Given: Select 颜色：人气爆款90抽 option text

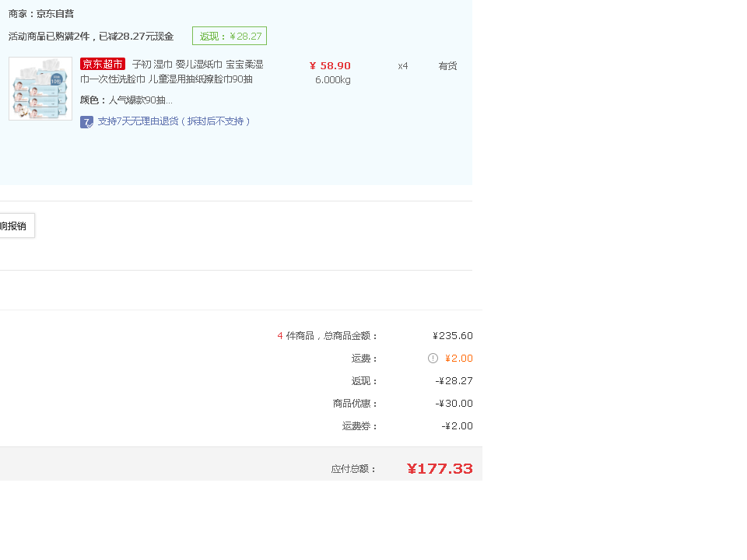Looking at the screenshot, I should (126, 100).
